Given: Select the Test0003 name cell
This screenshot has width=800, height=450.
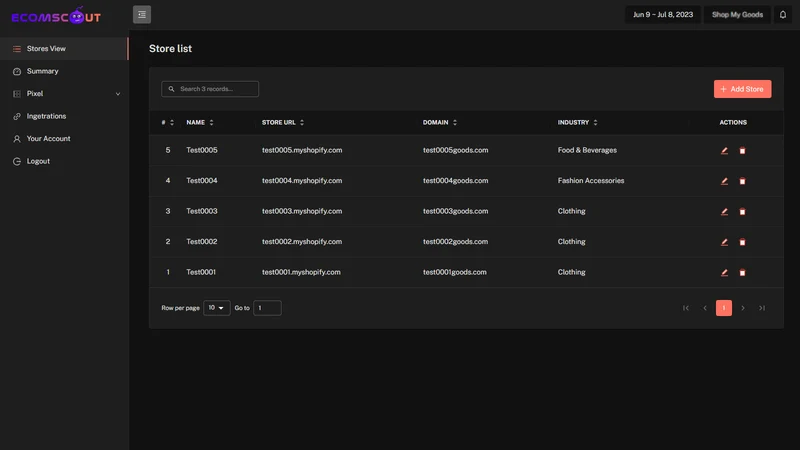Looking at the screenshot, I should 202,211.
